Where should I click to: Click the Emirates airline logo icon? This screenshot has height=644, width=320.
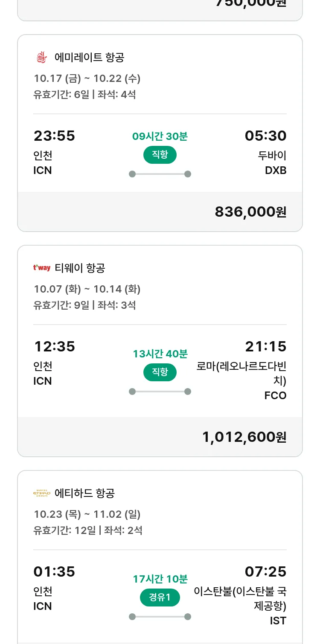coord(41,57)
